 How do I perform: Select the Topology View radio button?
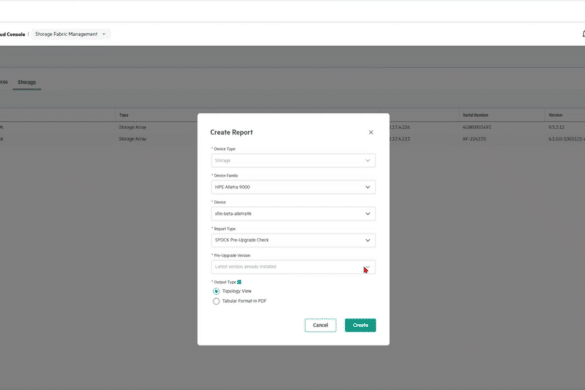click(216, 291)
